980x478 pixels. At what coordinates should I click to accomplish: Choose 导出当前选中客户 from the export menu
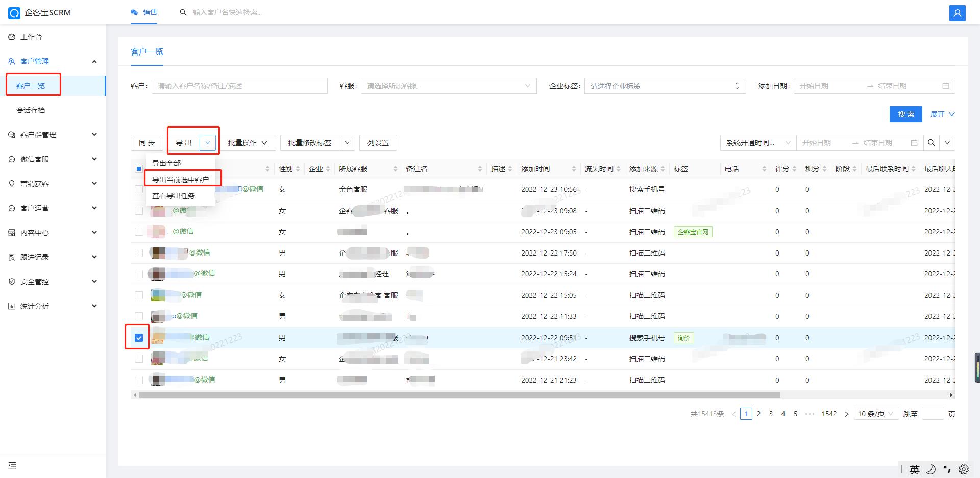click(181, 179)
